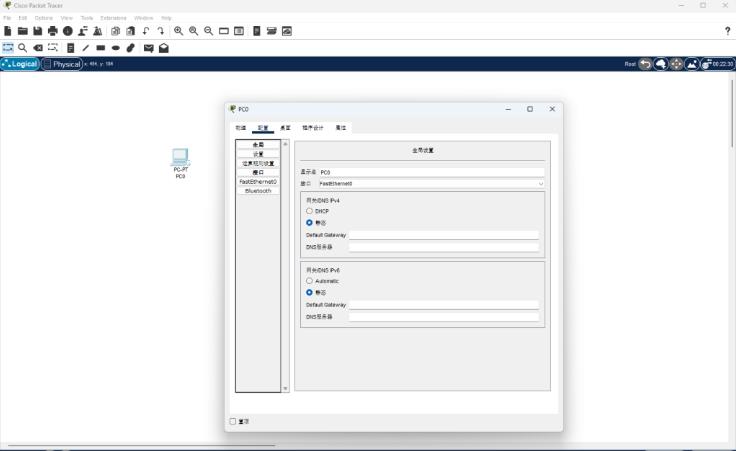Create a new cluster cloud icon
736x451 pixels.
[661, 64]
